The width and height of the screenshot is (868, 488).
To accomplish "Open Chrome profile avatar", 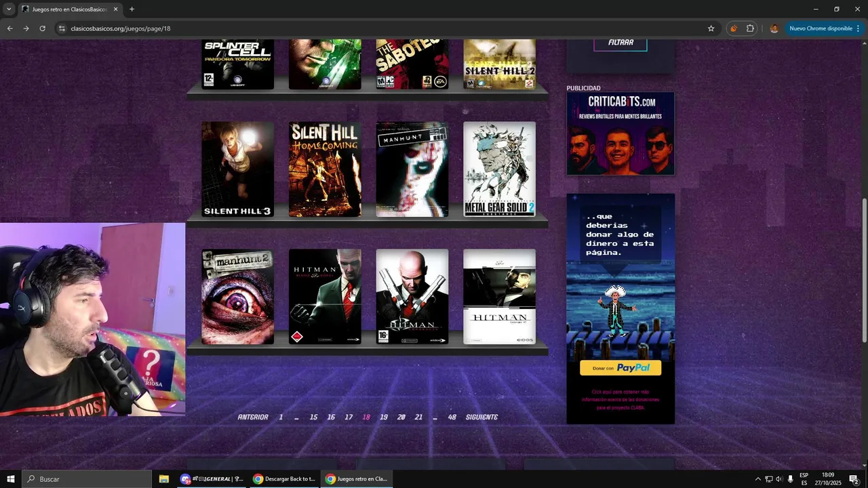I will (774, 28).
